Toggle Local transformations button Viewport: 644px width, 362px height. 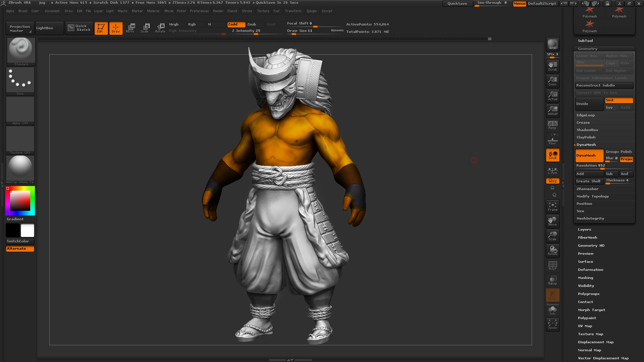(552, 155)
